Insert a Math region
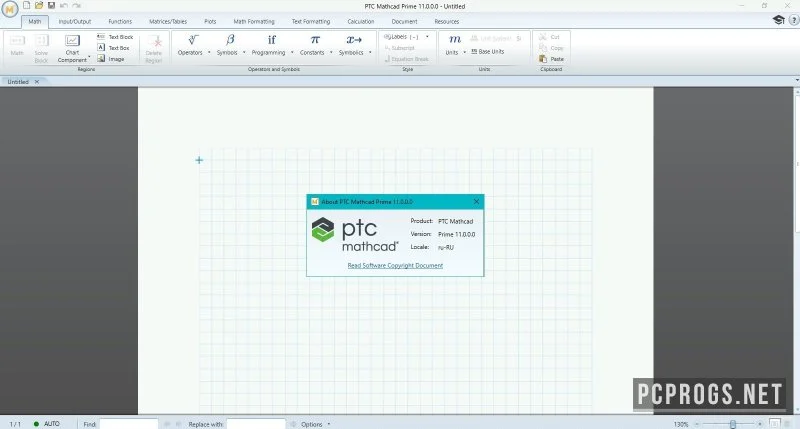Screen dimensions: 800x429 tap(17, 45)
